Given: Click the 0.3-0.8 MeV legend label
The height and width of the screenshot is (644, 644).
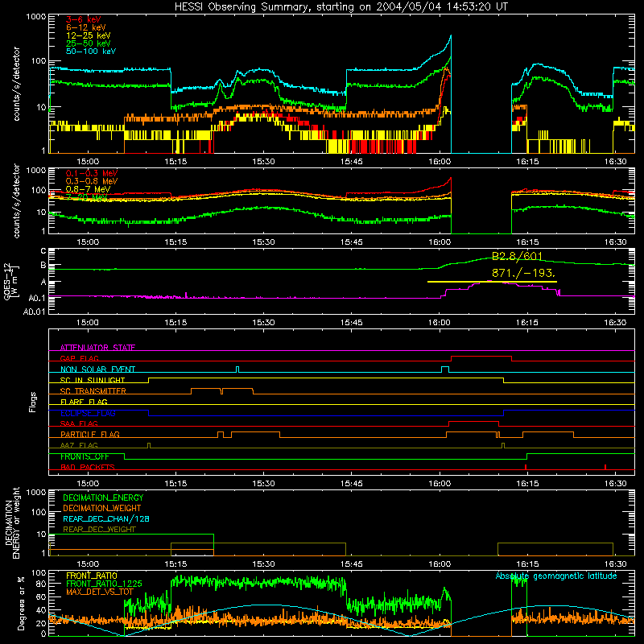Looking at the screenshot, I should [x=92, y=181].
